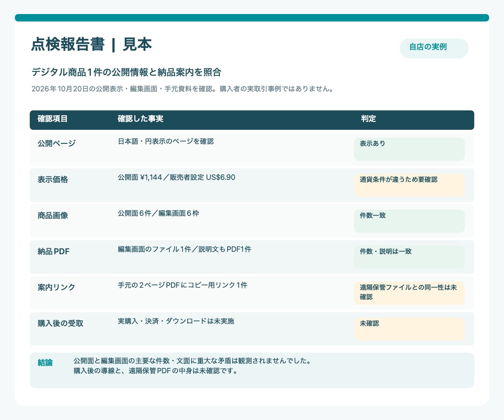
Task: Click the conclusion line 公開面と編集画面の主要な件数
Action: (x=192, y=361)
